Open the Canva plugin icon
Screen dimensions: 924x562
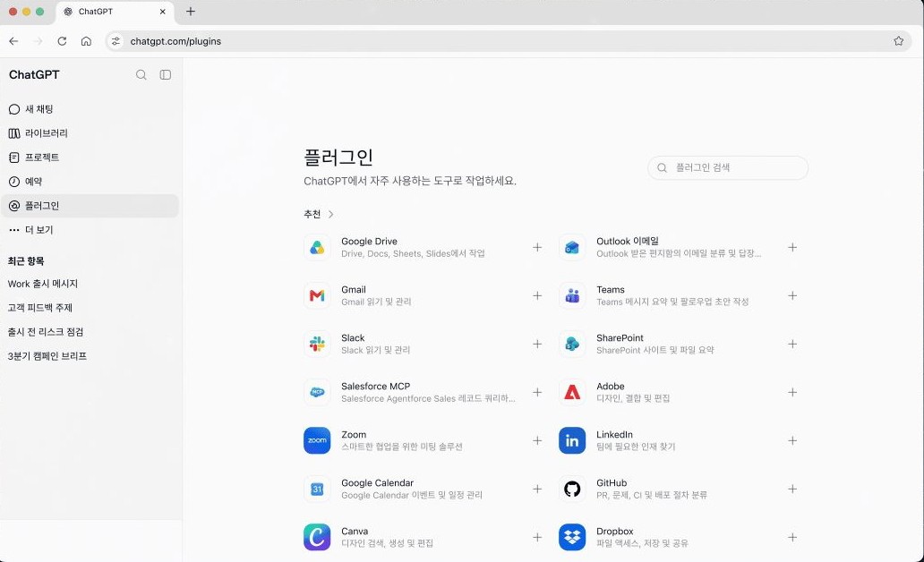(317, 537)
